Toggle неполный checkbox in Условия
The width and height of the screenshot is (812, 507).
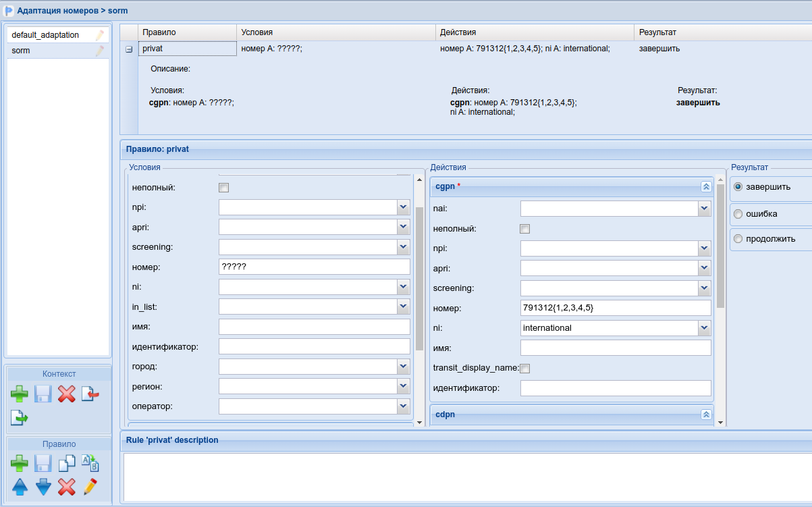click(224, 188)
